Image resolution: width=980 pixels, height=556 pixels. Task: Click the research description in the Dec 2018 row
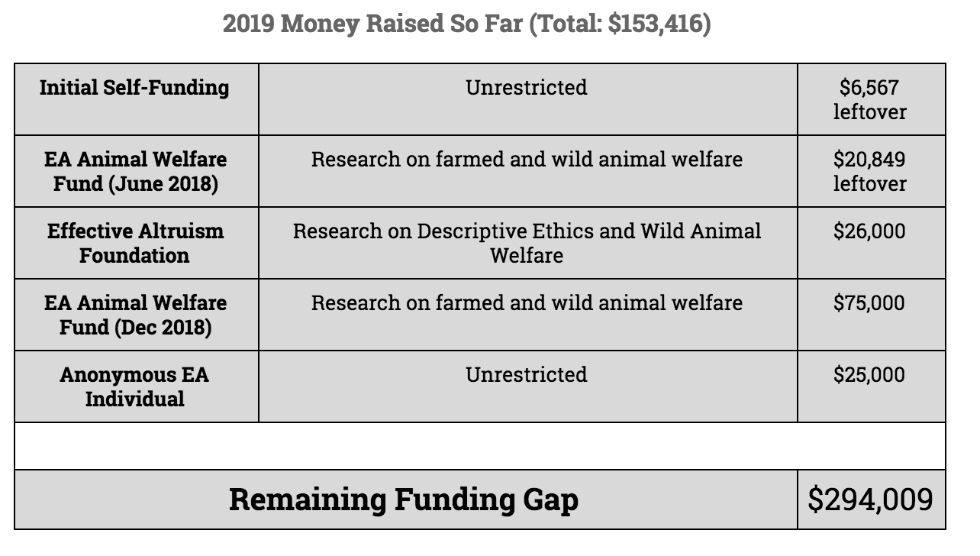(527, 303)
